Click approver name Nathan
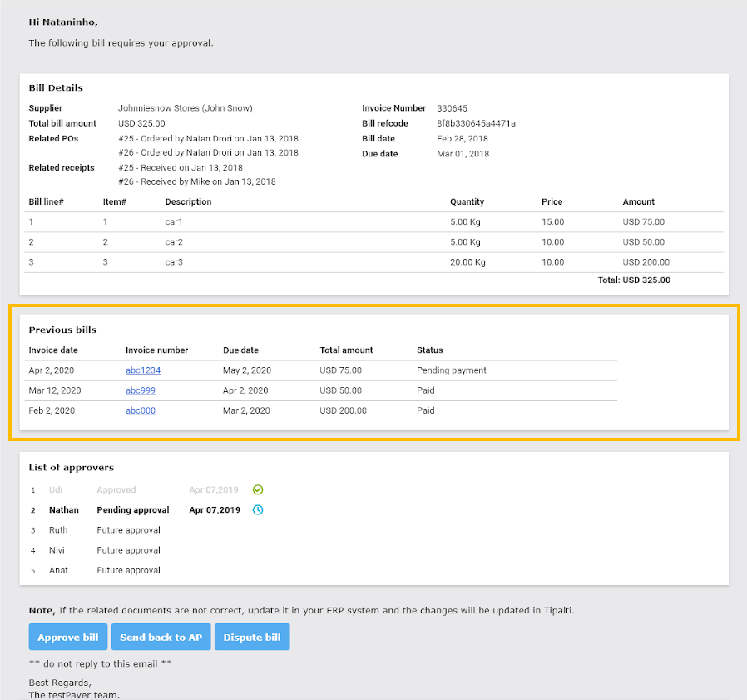747x700 pixels. pos(64,509)
